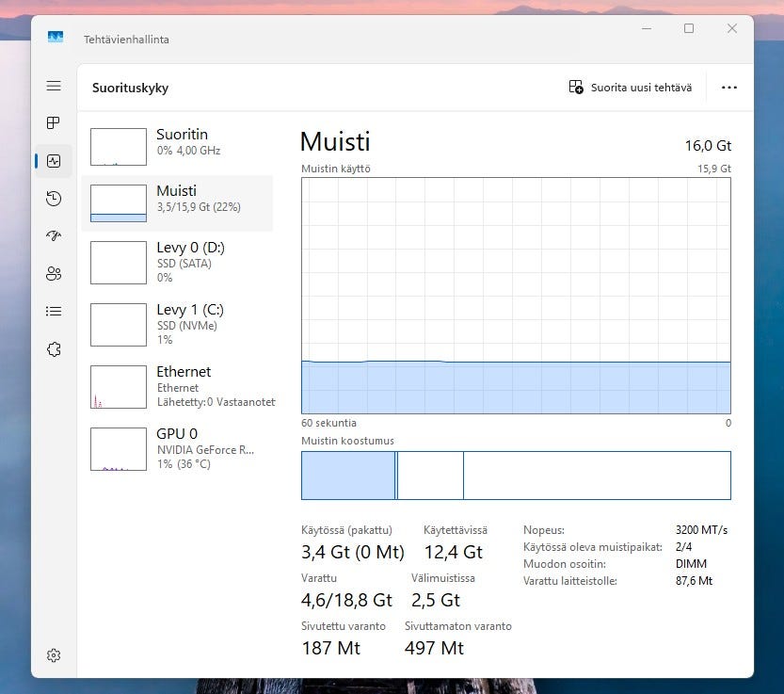Select GPU 0 NVIDIA GeForce entry
Image resolution: width=784 pixels, height=694 pixels.
pyautogui.click(x=177, y=447)
